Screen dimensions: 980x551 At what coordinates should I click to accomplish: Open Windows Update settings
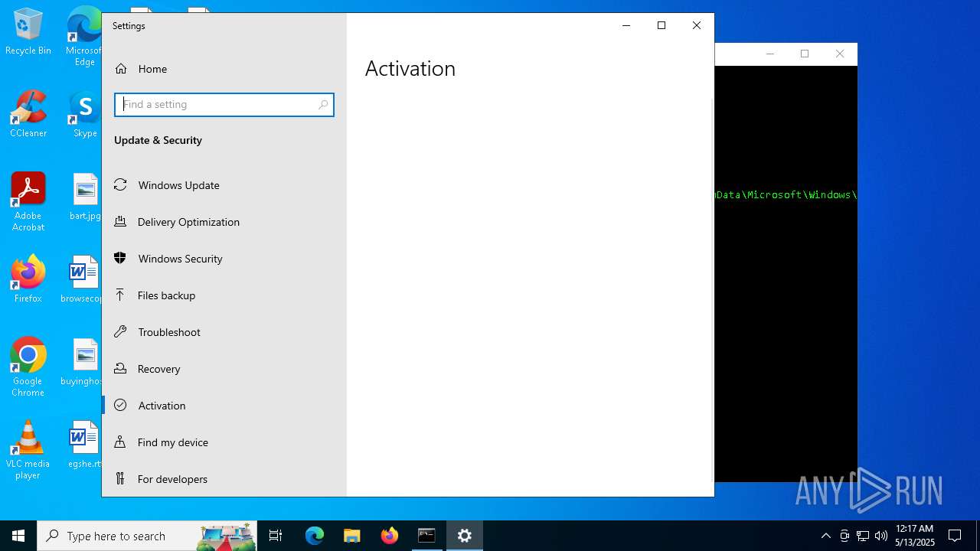pos(224,185)
